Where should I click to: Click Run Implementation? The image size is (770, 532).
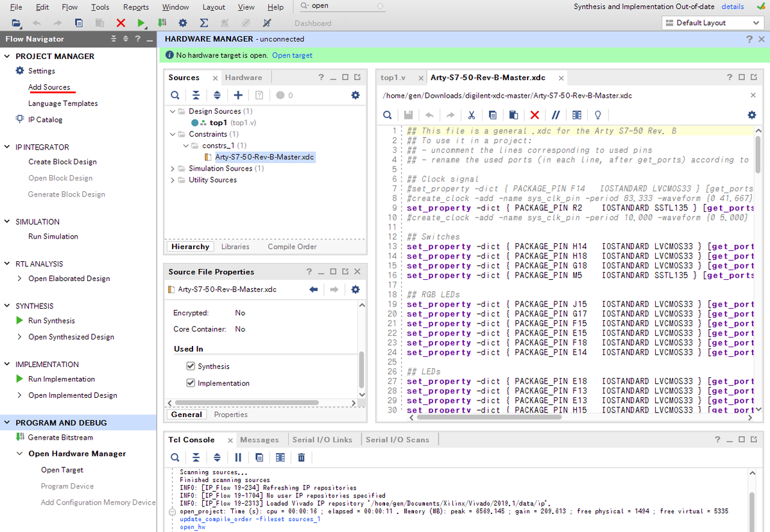tap(62, 379)
